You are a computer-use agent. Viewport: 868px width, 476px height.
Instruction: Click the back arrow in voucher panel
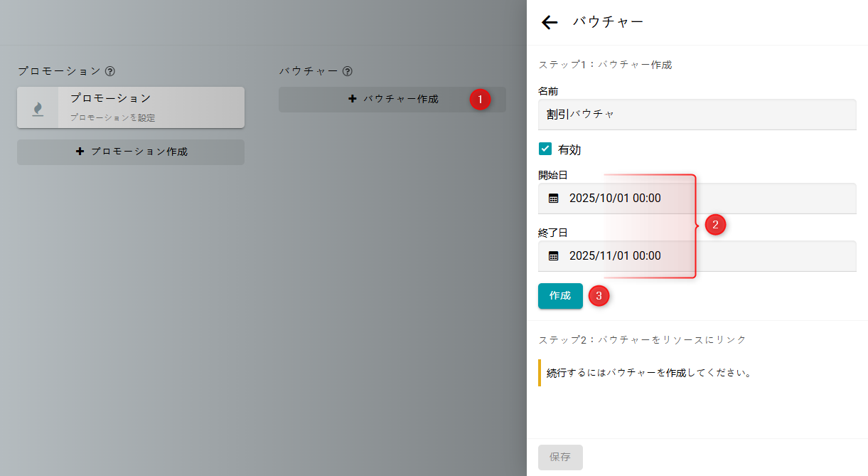(550, 23)
